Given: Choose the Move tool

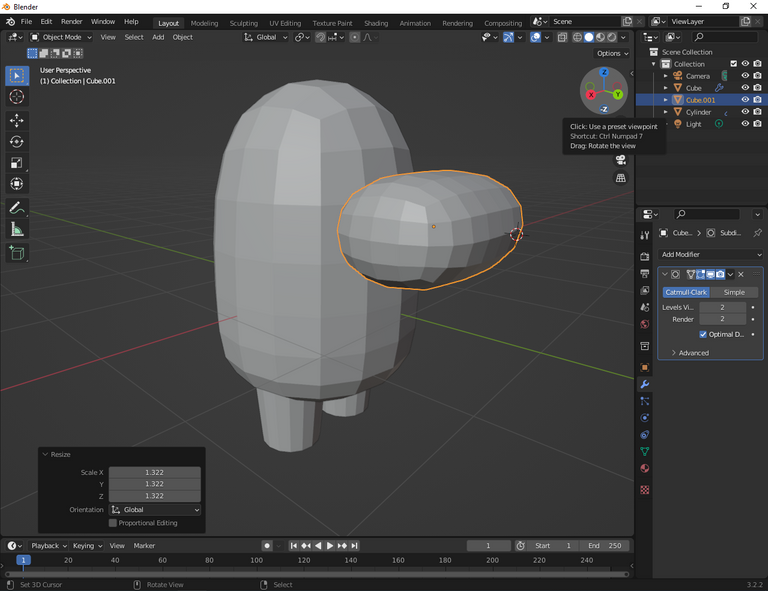Looking at the screenshot, I should (x=17, y=121).
